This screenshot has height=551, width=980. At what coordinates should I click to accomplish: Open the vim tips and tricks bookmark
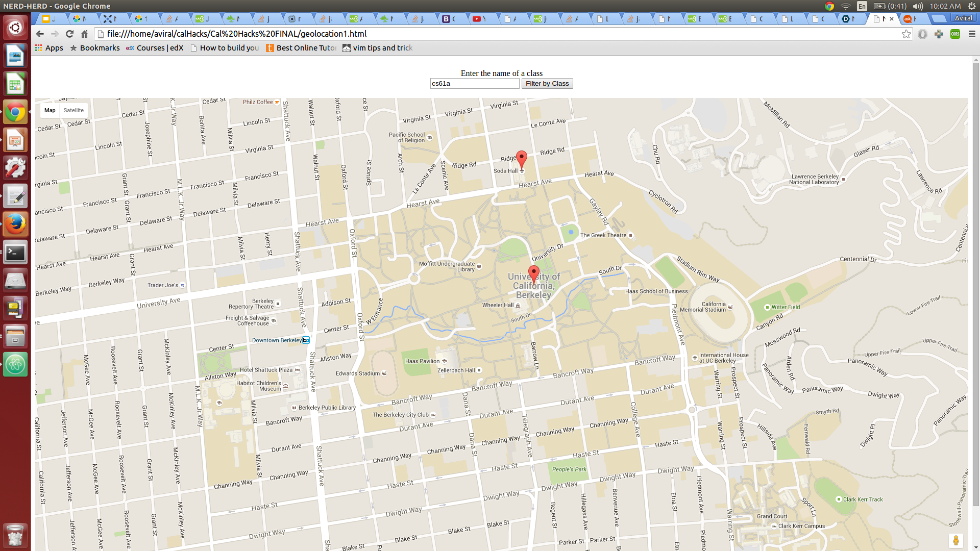click(x=378, y=48)
